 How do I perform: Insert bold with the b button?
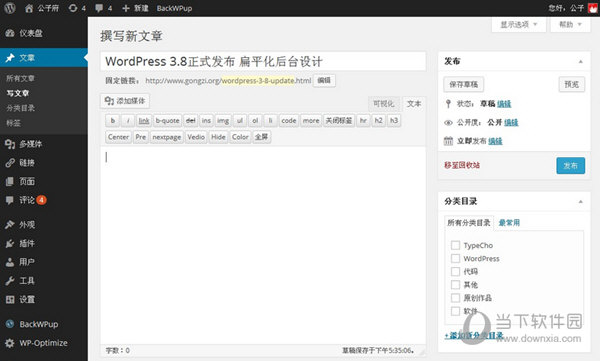tap(112, 121)
